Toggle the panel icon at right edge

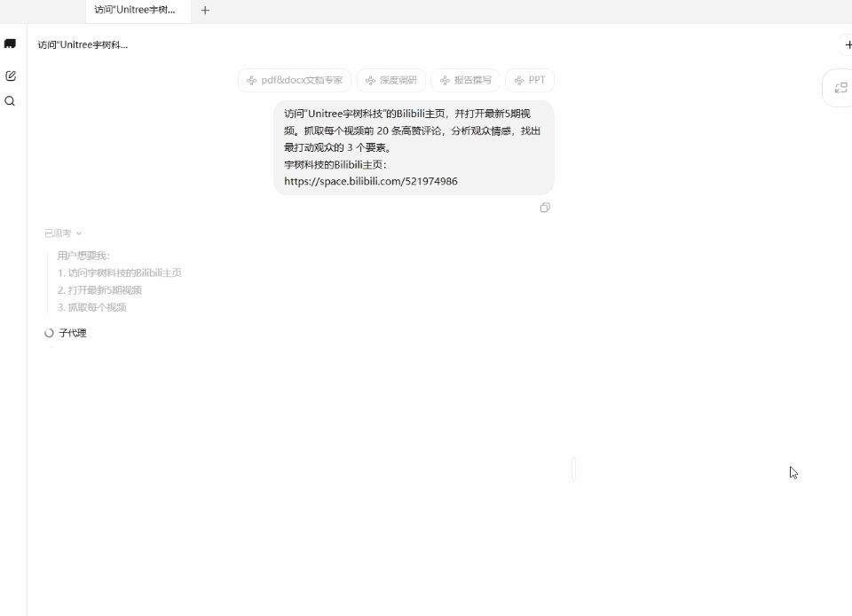[x=840, y=88]
